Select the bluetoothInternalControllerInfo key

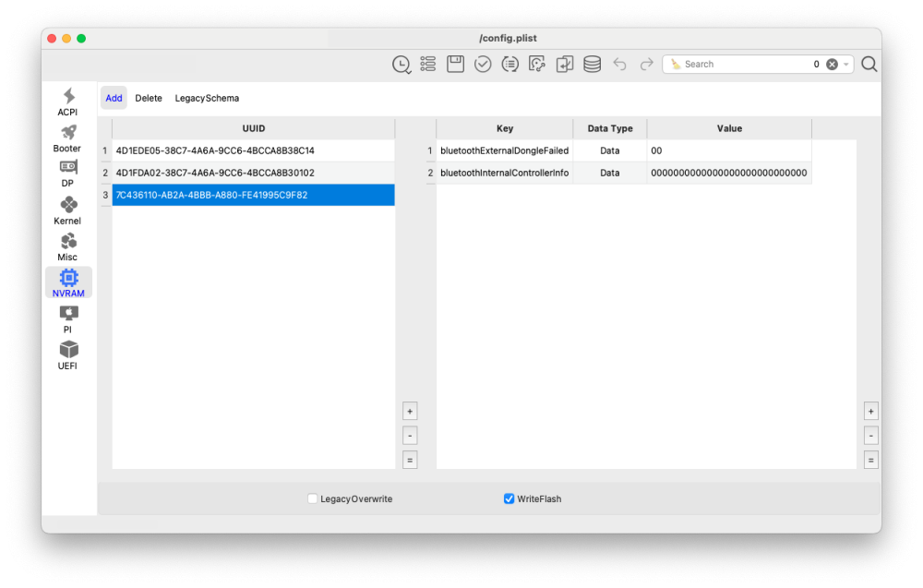tap(505, 173)
